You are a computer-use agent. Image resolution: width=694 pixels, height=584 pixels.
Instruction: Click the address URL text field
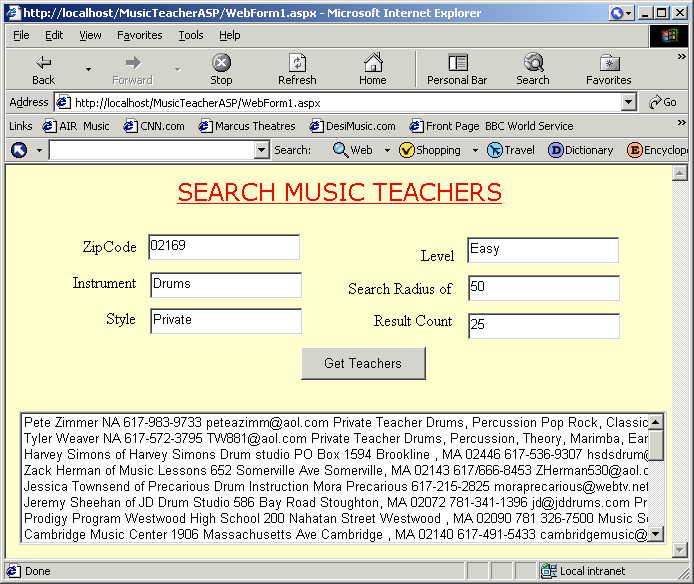(345, 103)
